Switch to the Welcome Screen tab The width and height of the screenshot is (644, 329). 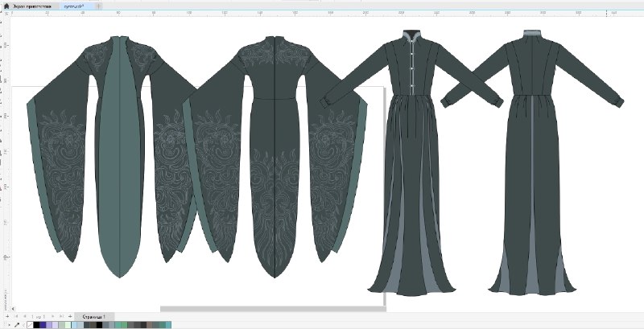coord(31,6)
